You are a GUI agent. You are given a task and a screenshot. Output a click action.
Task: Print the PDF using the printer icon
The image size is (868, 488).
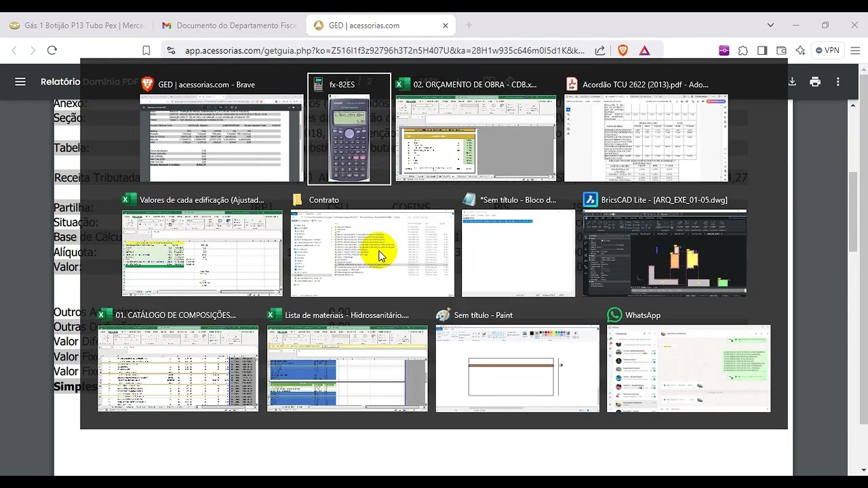[815, 81]
